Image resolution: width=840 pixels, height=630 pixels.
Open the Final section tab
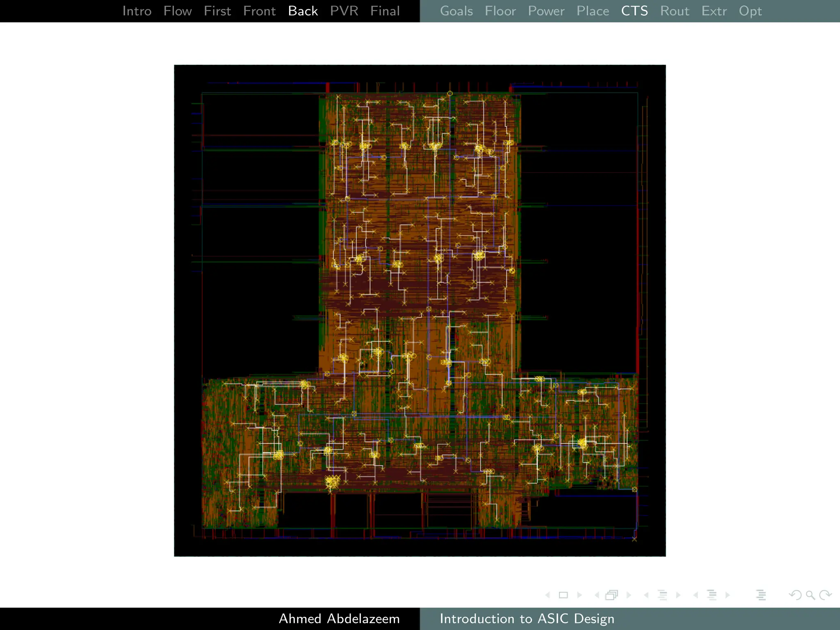pos(385,11)
